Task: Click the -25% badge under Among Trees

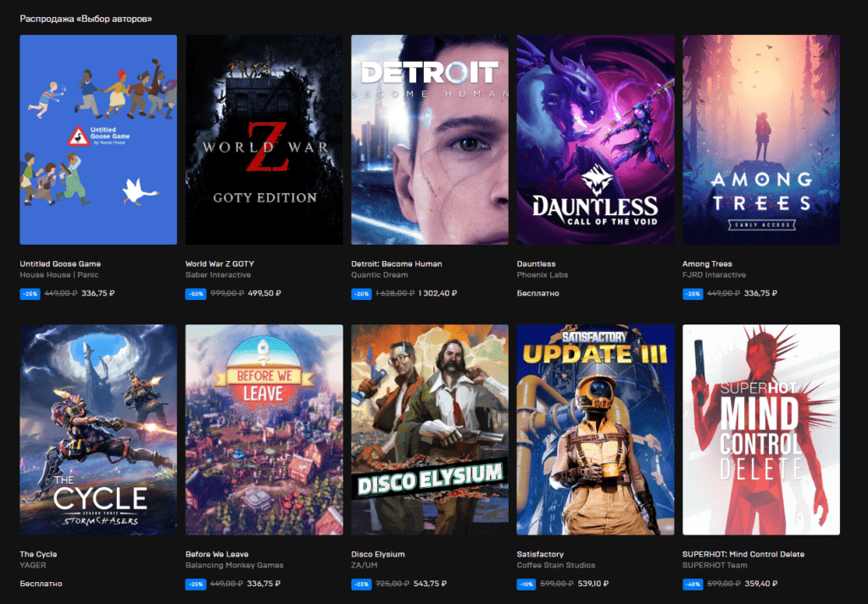Action: click(693, 294)
